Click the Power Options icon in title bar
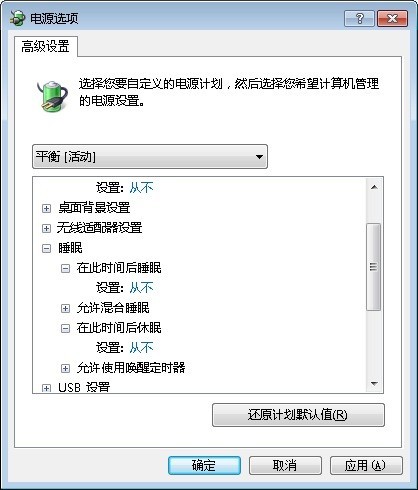 click(17, 18)
